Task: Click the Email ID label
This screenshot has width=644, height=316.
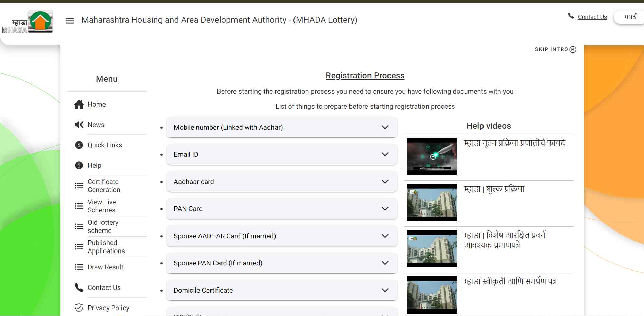Action: pos(186,154)
